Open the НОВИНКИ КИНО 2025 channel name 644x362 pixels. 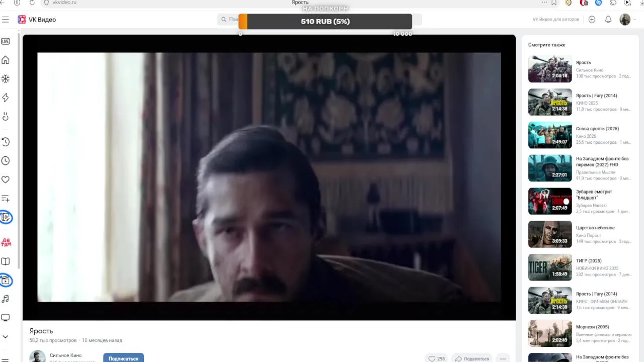pyautogui.click(x=597, y=268)
